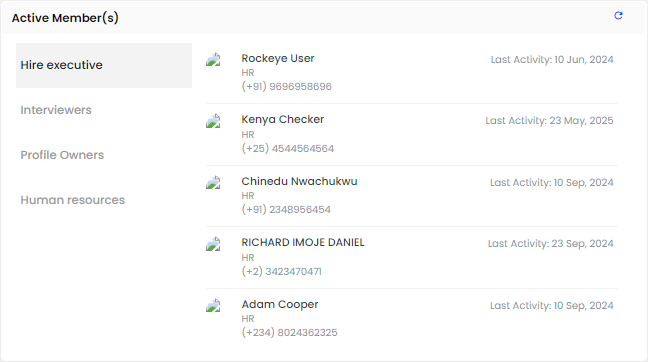648x362 pixels.
Task: Click the Active Member(s) panel title
Action: tap(65, 18)
